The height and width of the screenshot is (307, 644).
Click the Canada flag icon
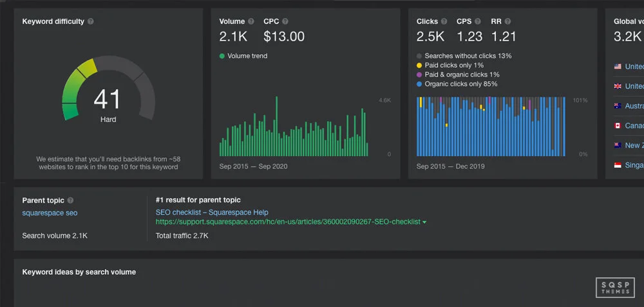click(618, 126)
